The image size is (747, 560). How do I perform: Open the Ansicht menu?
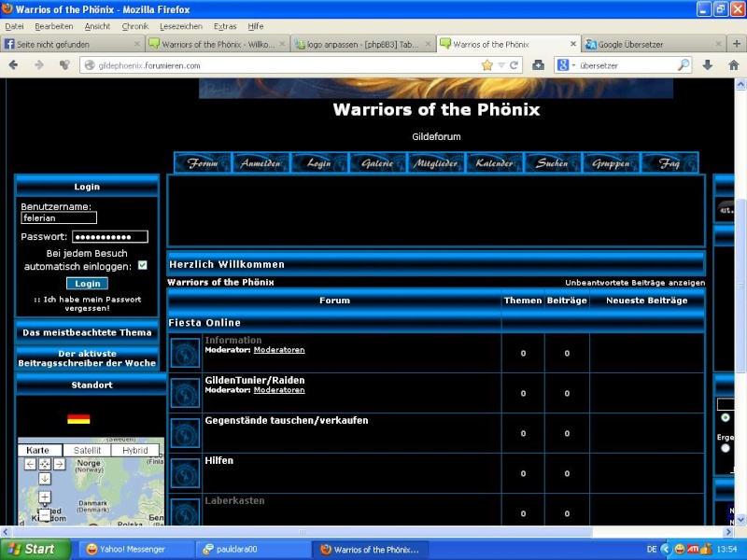[97, 26]
